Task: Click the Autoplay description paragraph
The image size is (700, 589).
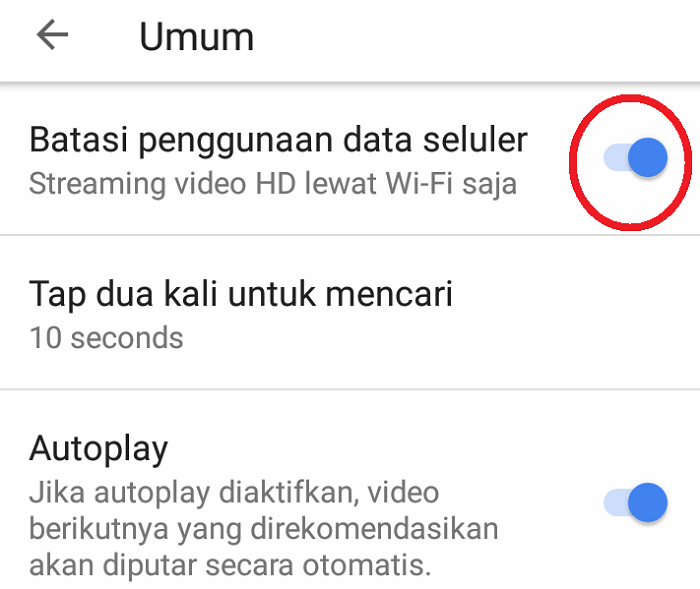Action: 263,529
